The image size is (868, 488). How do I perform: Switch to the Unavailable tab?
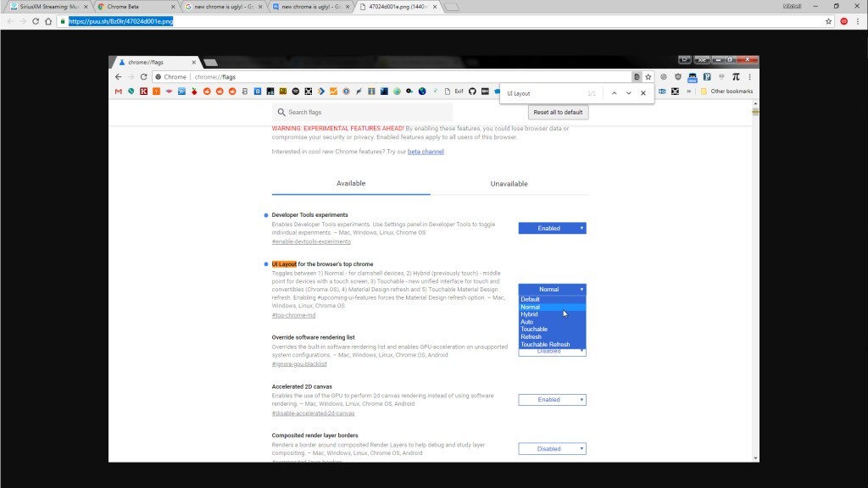pos(509,184)
